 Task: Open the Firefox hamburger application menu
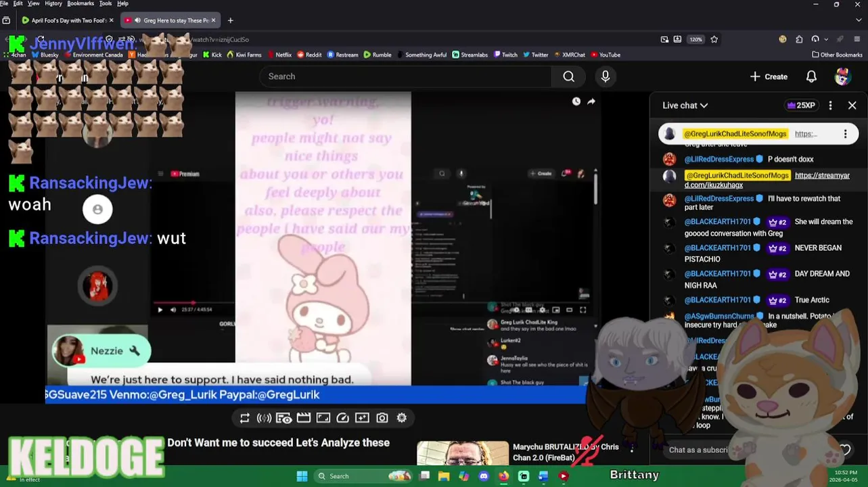click(x=858, y=39)
